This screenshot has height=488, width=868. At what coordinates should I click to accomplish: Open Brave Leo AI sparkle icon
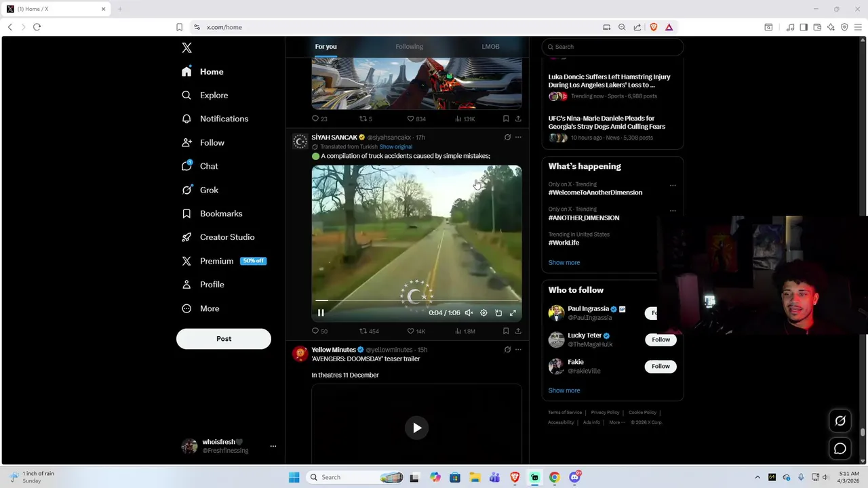pos(831,27)
